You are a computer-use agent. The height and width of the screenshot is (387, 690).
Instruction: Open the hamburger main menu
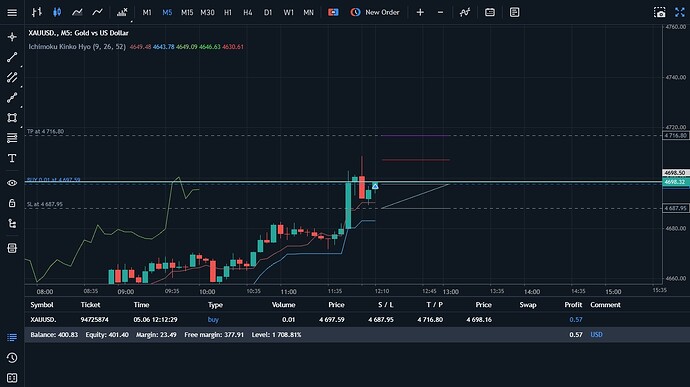tap(12, 12)
